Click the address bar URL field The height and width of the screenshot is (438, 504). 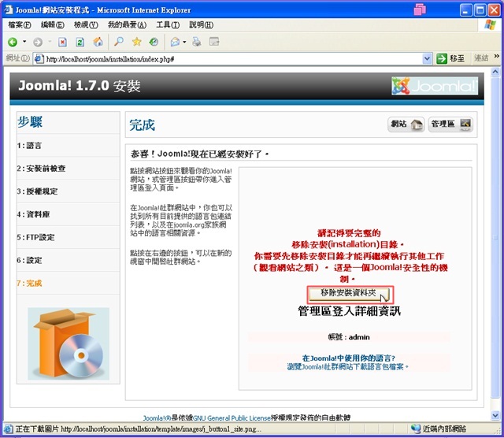coord(233,59)
